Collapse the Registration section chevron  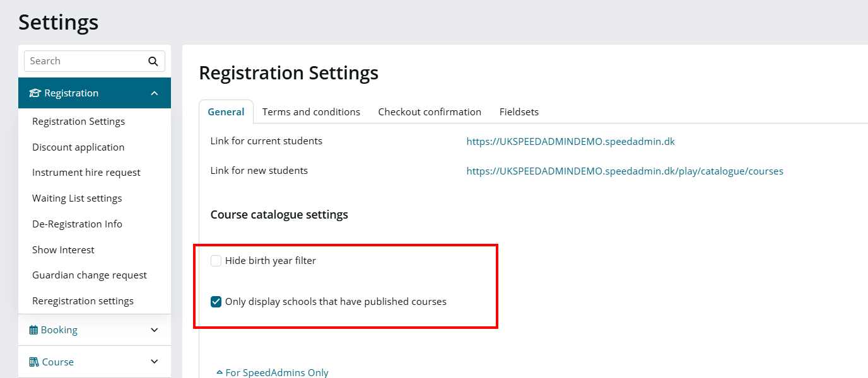[x=155, y=93]
